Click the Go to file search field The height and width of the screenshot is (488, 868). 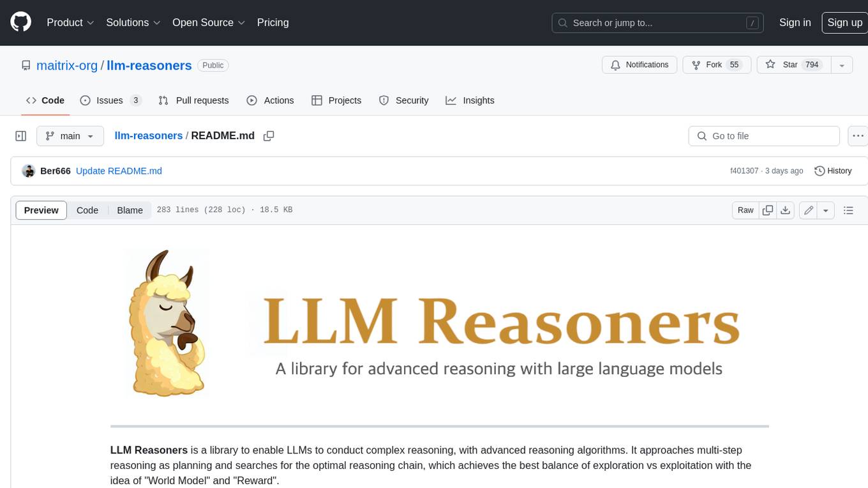click(764, 136)
